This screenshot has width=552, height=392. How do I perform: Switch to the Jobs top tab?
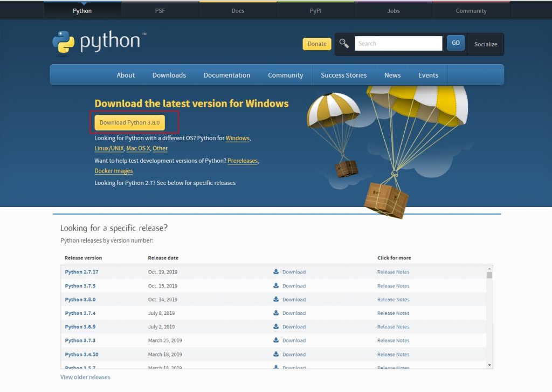point(393,11)
